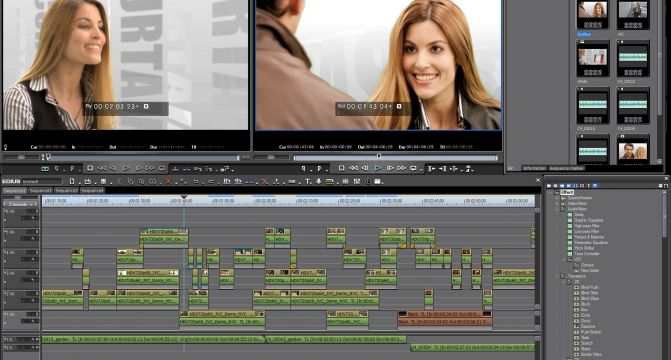
Task: Select couple clip thumbnail in bin
Action: coord(633,150)
